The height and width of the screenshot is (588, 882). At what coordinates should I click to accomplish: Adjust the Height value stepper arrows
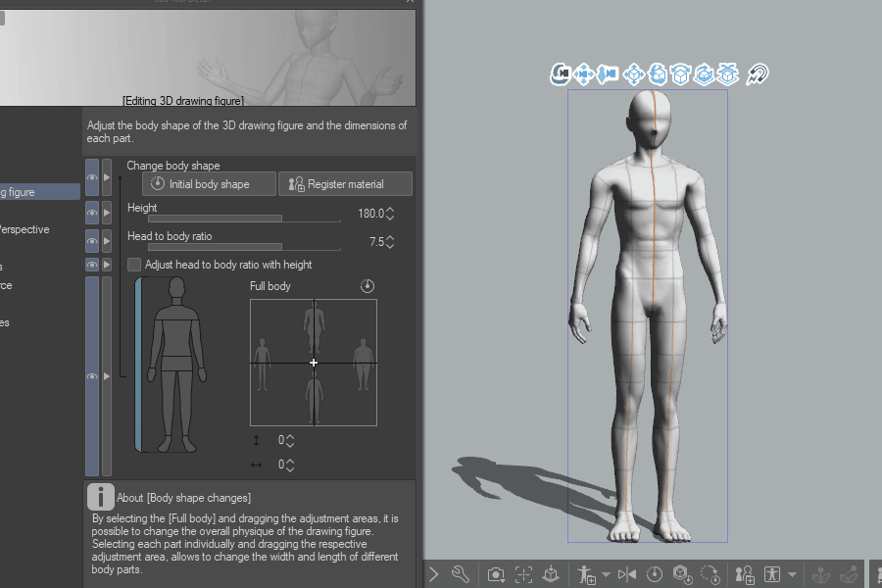[x=390, y=214]
